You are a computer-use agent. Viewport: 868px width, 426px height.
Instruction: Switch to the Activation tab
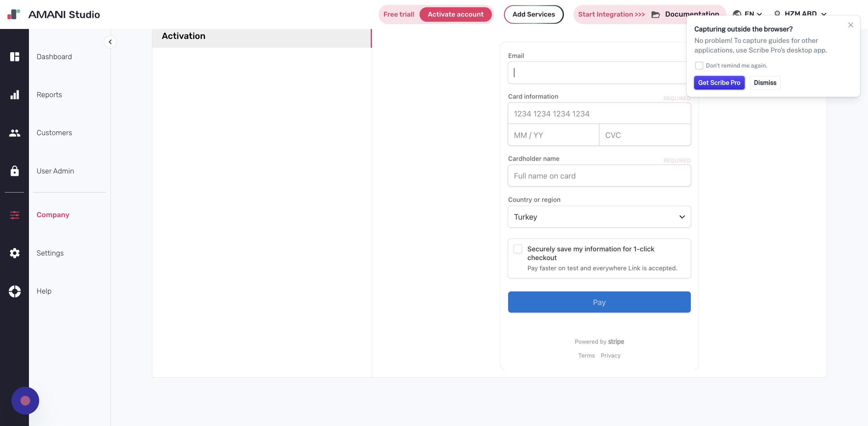pos(184,36)
